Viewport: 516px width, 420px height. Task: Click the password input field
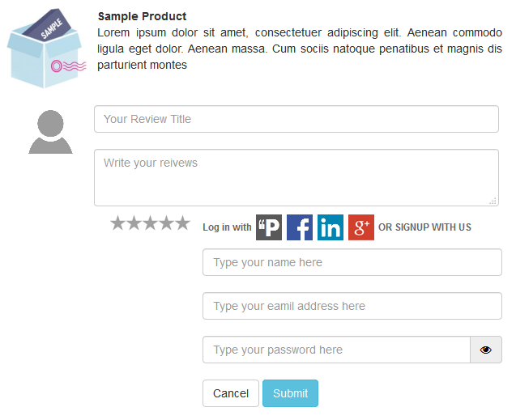tap(336, 350)
